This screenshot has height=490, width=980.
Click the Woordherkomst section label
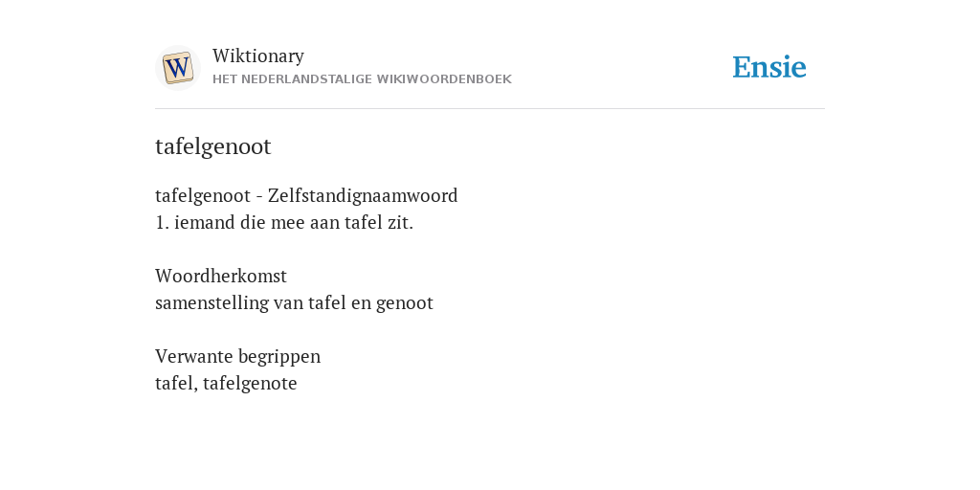(x=221, y=276)
